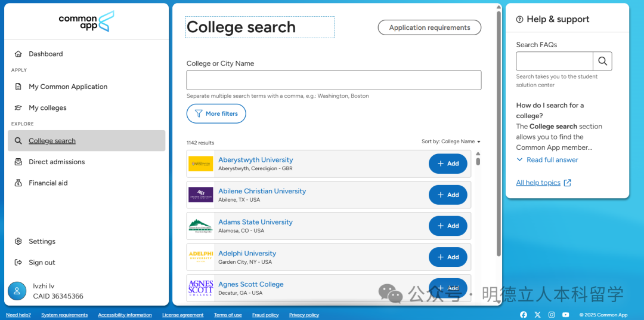This screenshot has height=320, width=644.
Task: Open Adams State University link
Action: pos(255,222)
